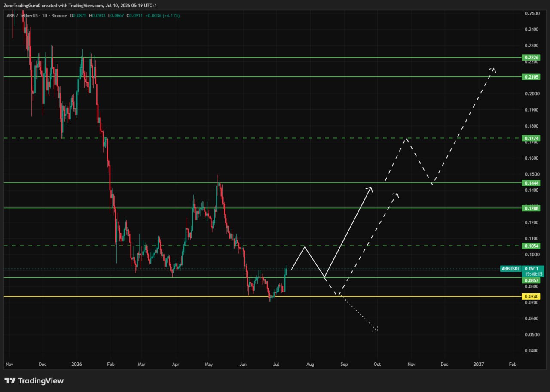Click the 2026 label on time axis
This screenshot has width=550, height=392.
76,364
